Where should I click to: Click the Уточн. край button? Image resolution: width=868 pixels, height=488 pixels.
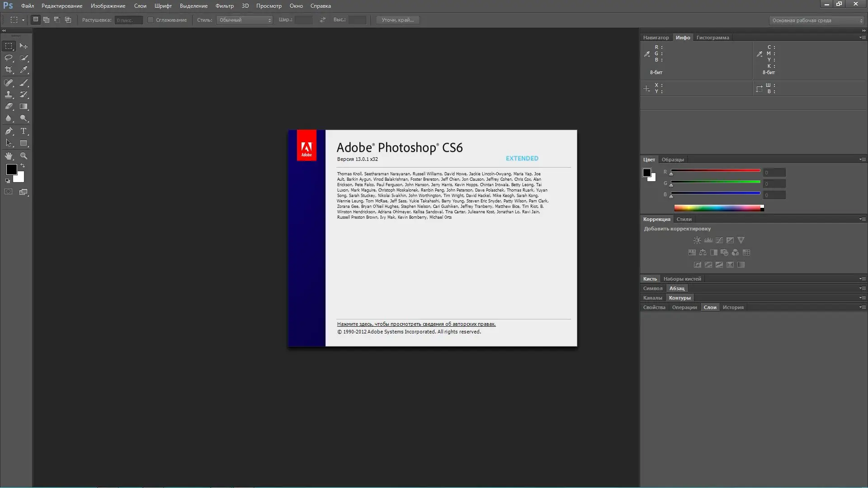397,20
